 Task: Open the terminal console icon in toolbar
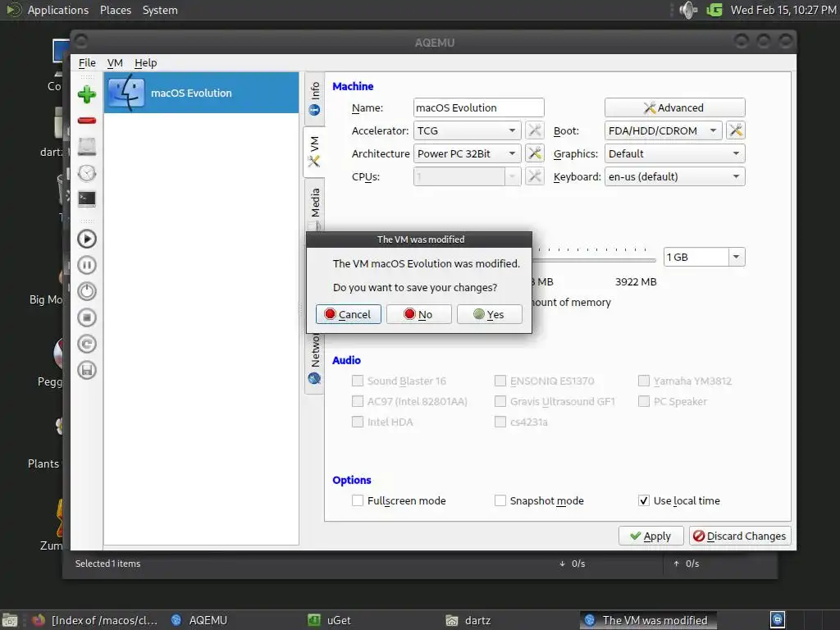87,199
